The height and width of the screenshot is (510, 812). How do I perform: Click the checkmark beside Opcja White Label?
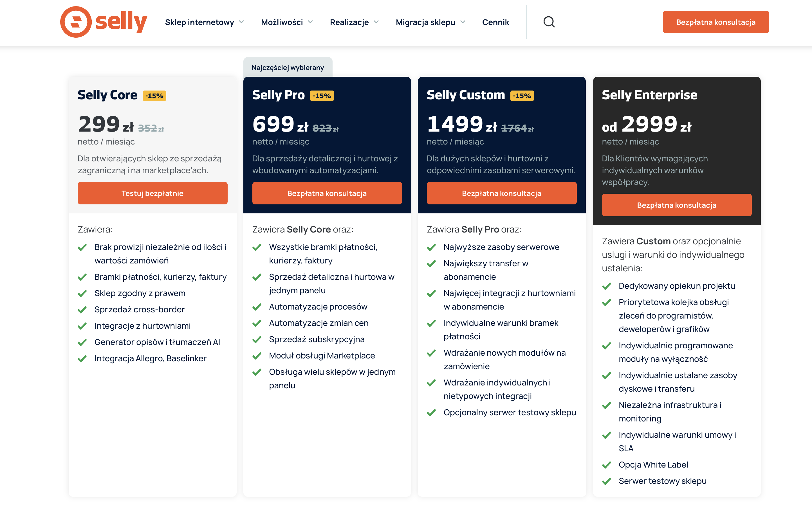pyautogui.click(x=606, y=465)
